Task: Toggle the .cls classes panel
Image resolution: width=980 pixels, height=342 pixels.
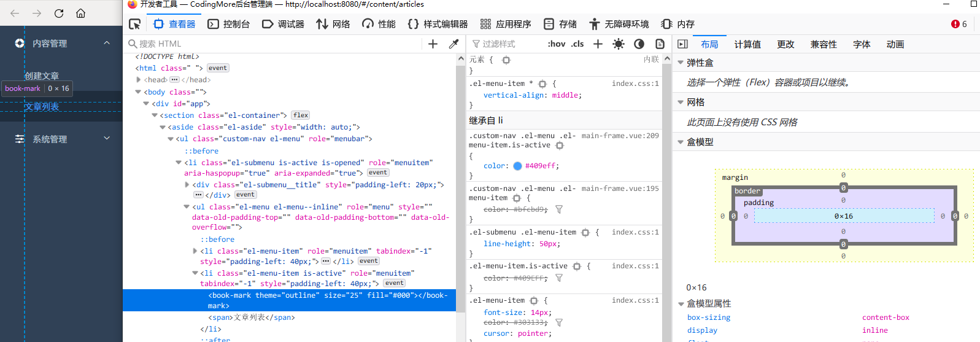Action: click(577, 44)
